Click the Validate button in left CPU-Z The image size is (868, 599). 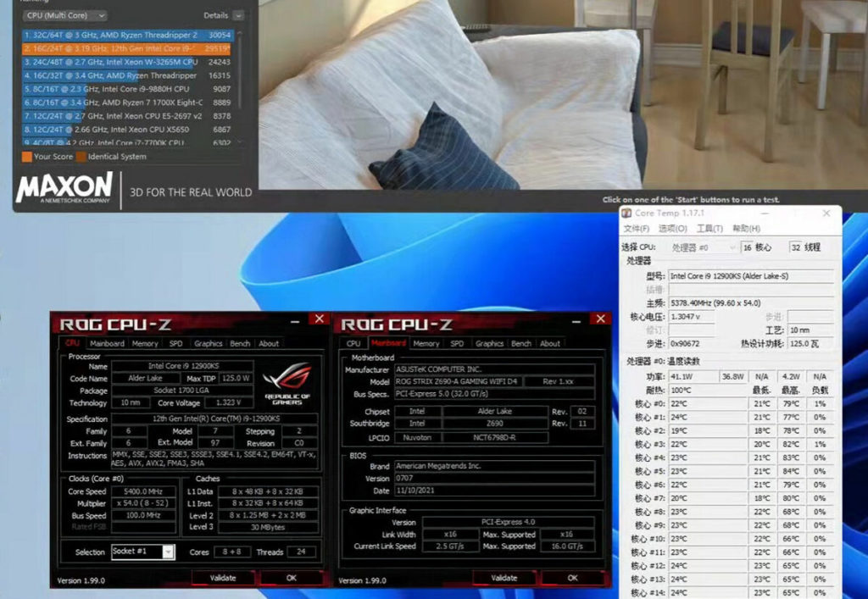coord(223,575)
